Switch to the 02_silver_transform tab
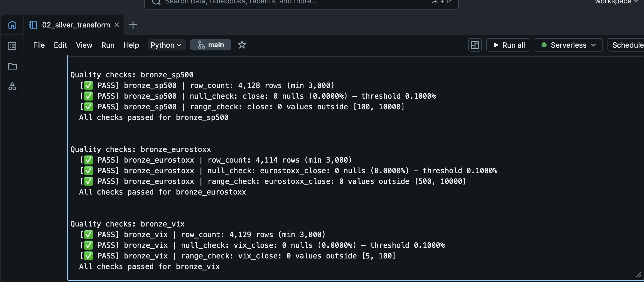 pyautogui.click(x=74, y=25)
